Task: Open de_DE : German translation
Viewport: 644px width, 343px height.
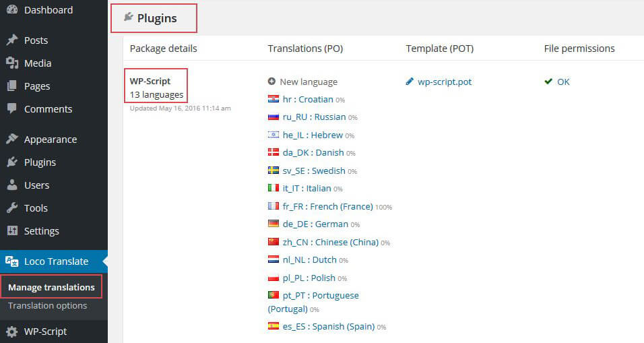Action: point(315,224)
